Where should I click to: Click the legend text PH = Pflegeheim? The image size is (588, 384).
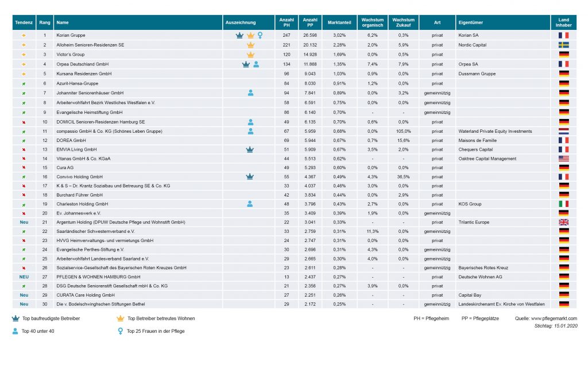tap(431, 318)
